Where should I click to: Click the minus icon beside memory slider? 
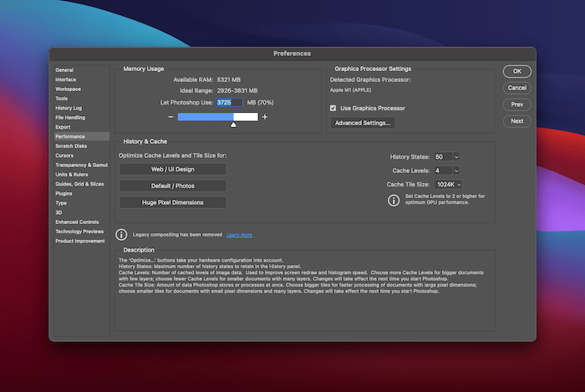[x=170, y=117]
